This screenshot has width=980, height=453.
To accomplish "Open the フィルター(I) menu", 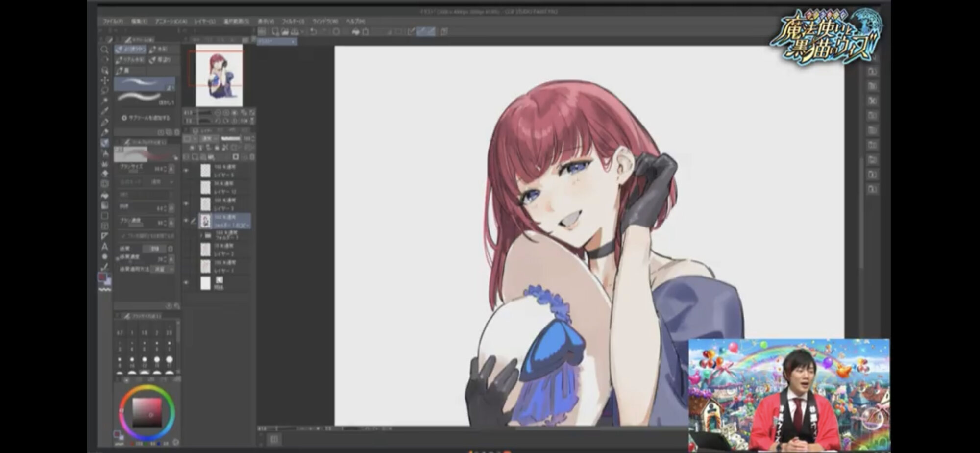I will click(x=293, y=22).
